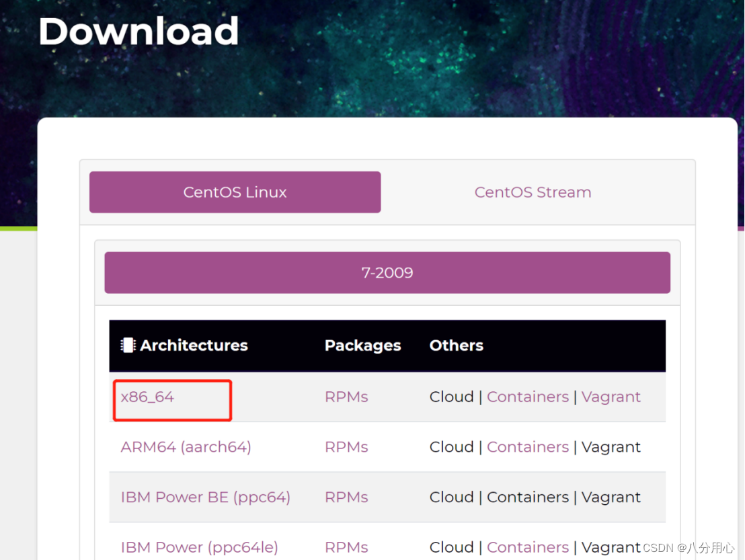
Task: Open RPMs link in ARM64 row
Action: pos(346,447)
